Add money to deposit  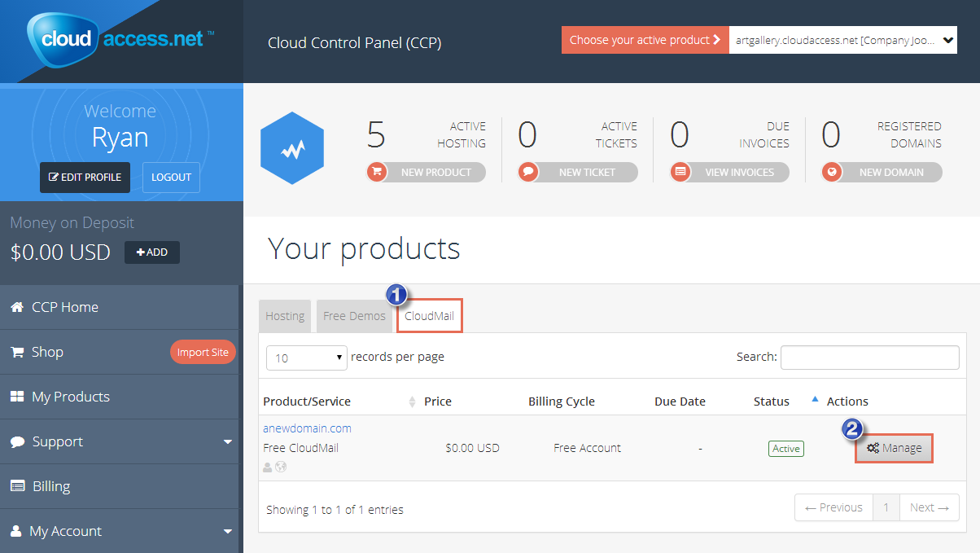pos(152,252)
